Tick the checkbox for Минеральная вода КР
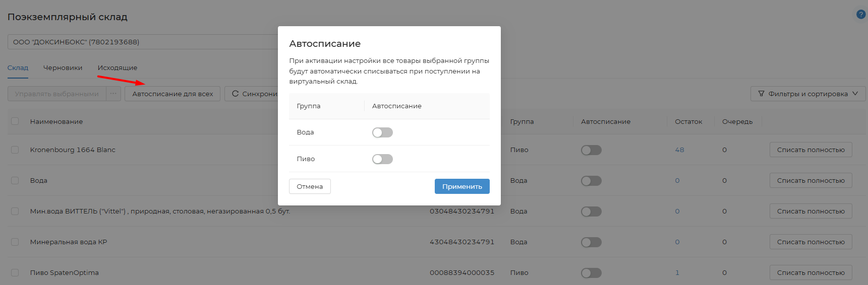 15,242
